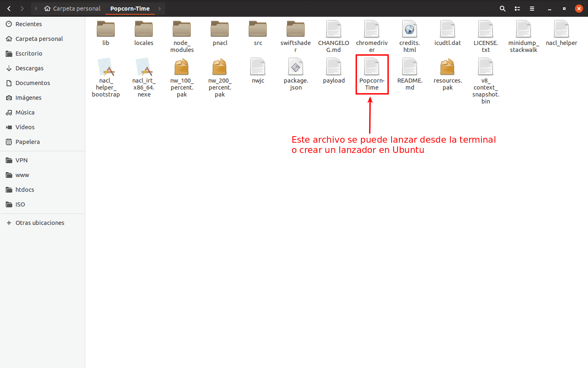The width and height of the screenshot is (588, 368).
Task: Click the "README. md" file name
Action: (x=410, y=84)
